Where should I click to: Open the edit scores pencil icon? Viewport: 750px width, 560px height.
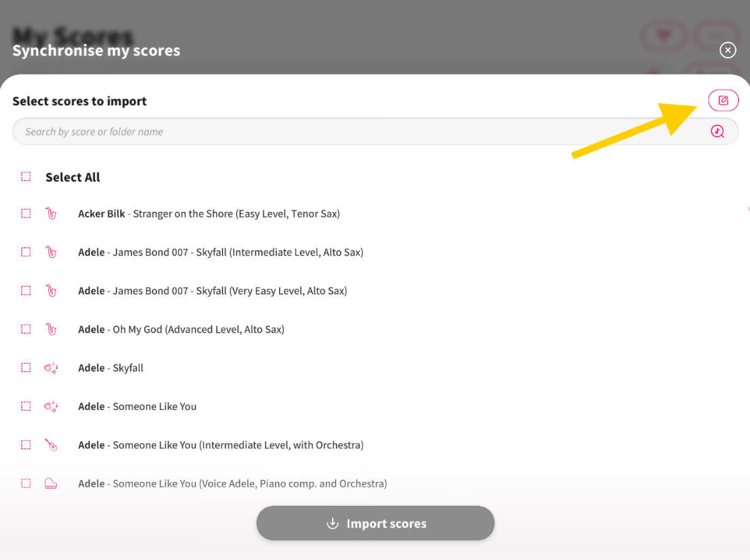point(723,100)
